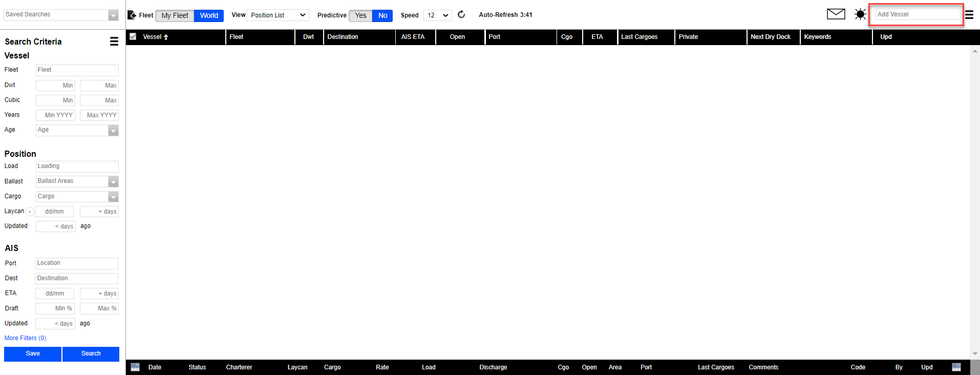Click the Add Vessel input field
Viewport: 980px width, 375px height.
coord(917,14)
